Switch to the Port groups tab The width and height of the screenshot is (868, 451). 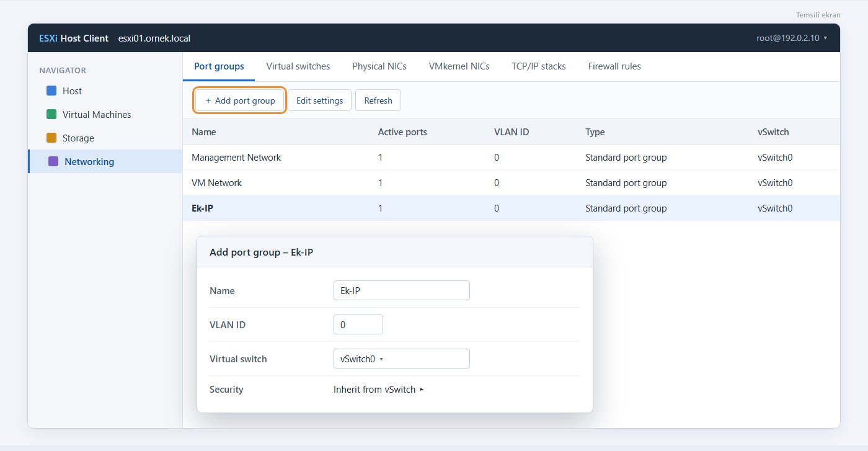tap(219, 66)
